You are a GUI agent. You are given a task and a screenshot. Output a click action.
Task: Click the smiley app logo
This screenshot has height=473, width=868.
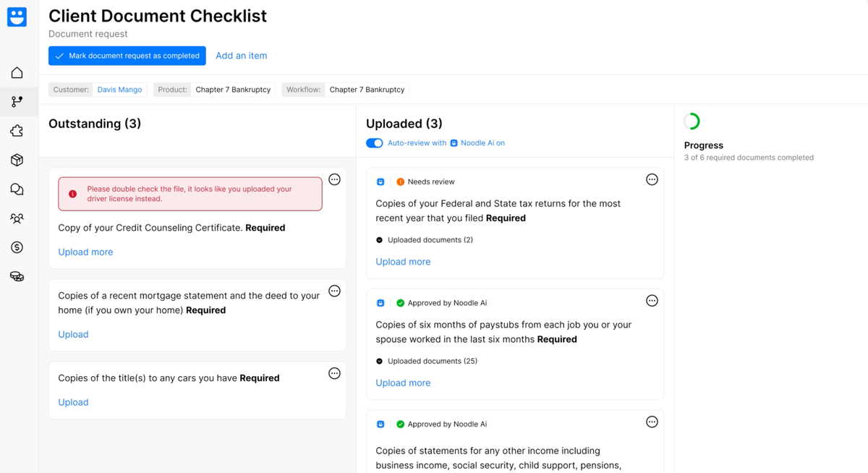coord(17,17)
